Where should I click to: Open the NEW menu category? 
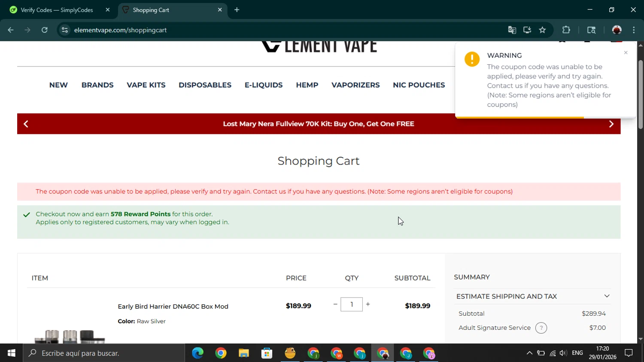coord(58,85)
